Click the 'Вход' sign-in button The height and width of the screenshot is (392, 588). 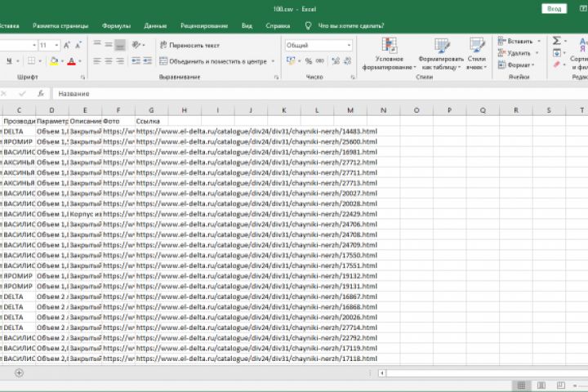tap(554, 9)
